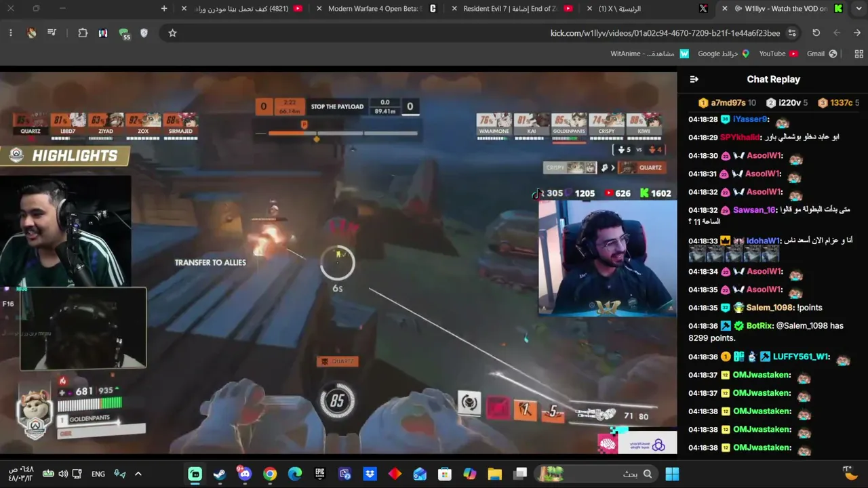Open the WitAnime bookmark

coord(650,54)
